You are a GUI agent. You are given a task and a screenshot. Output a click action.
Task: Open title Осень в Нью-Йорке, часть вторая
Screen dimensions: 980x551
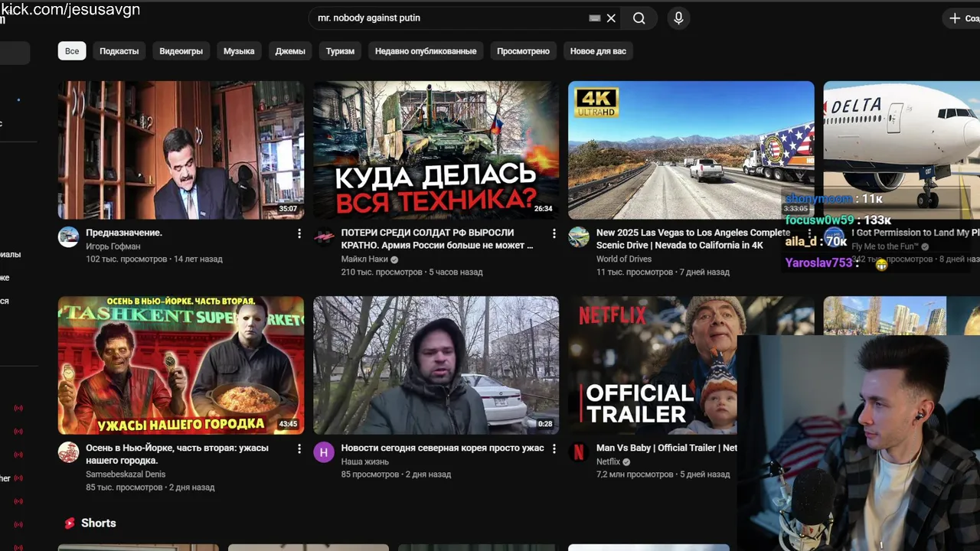177,455
